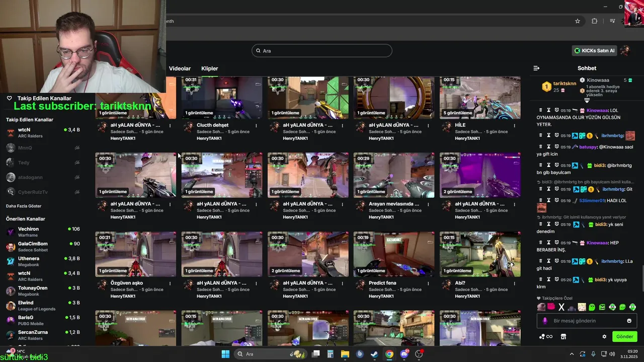Viewport: 644px width, 362px height.
Task: Play the Abi? clip thumbnail
Action: click(480, 254)
